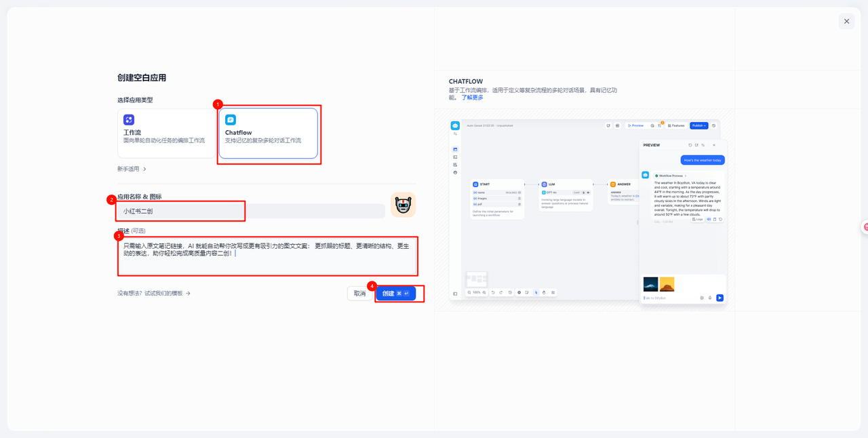Click the START node icon
The height and width of the screenshot is (438, 868).
[x=475, y=184]
